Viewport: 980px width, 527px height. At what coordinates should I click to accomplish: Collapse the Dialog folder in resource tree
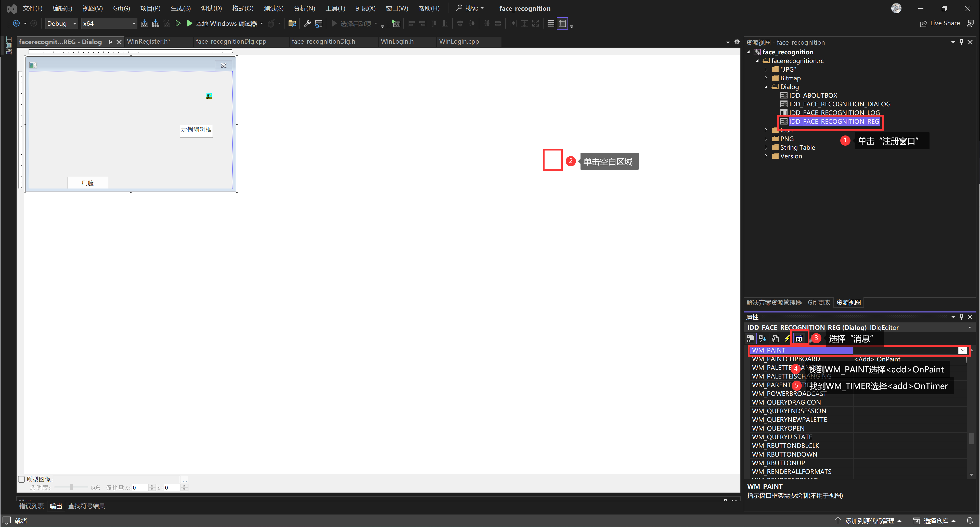766,87
